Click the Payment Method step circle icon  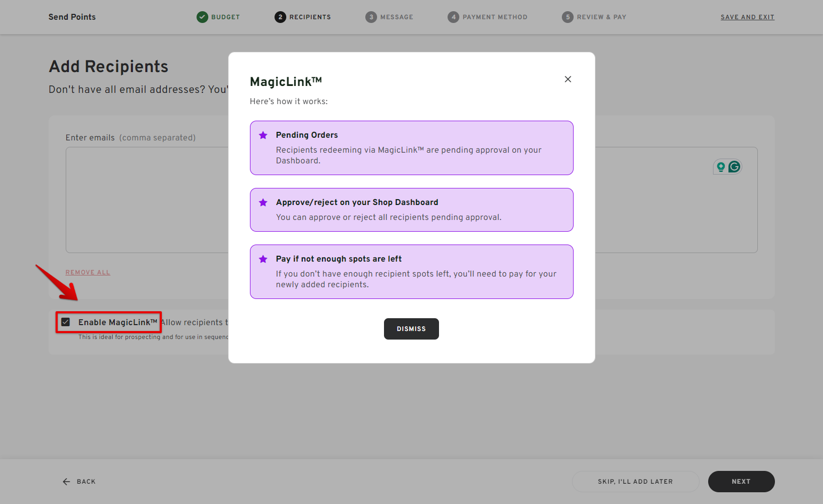[x=453, y=17]
